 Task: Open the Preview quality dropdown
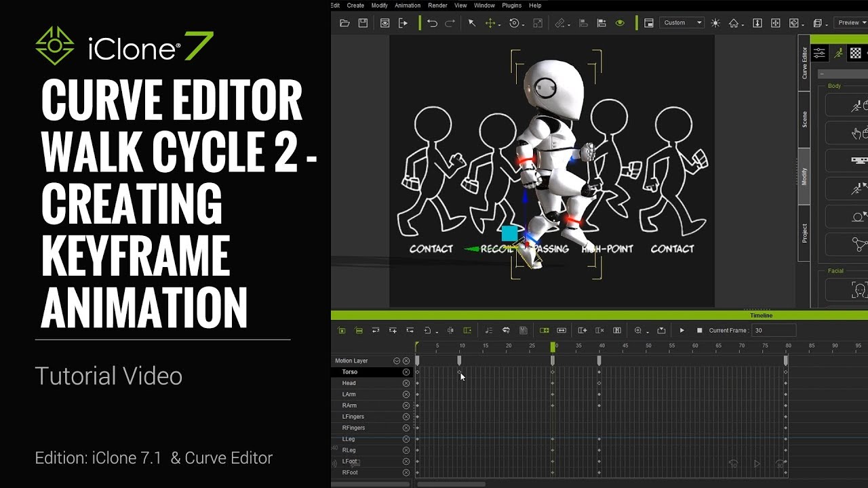coord(852,23)
